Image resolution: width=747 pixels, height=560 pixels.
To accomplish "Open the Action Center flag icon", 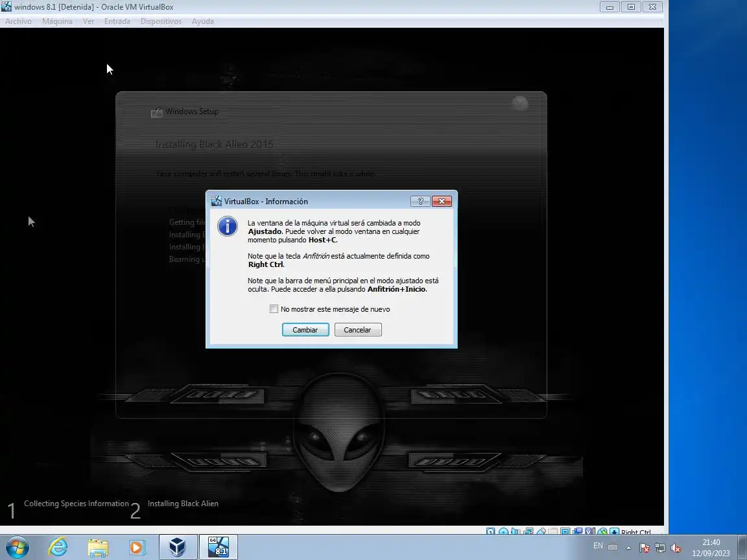I will pos(644,548).
